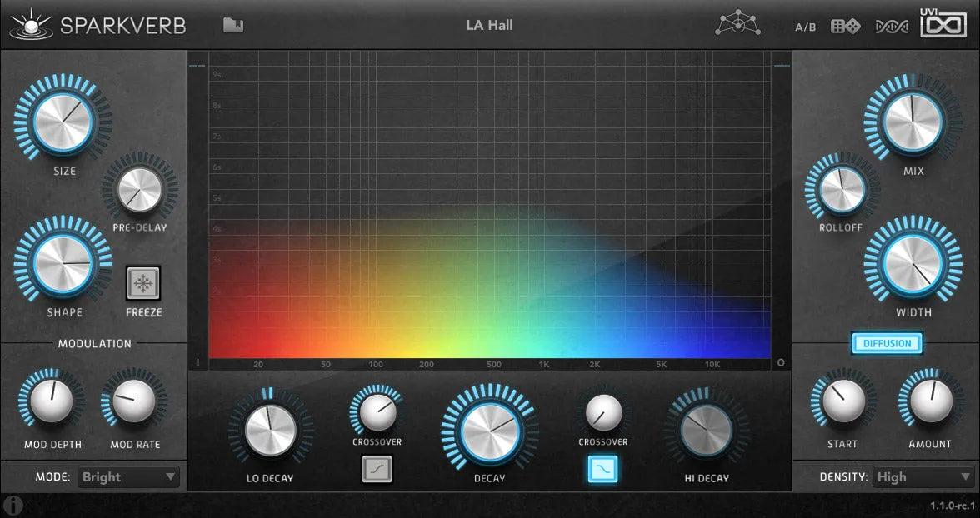This screenshot has height=518, width=980.
Task: Click the Mod Depth knob
Action: 50,402
